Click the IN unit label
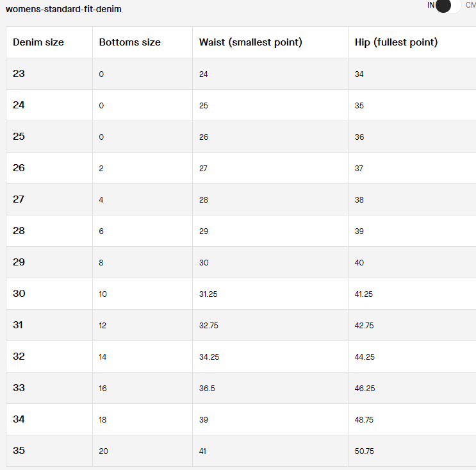The width and height of the screenshot is (476, 470). 431,5
